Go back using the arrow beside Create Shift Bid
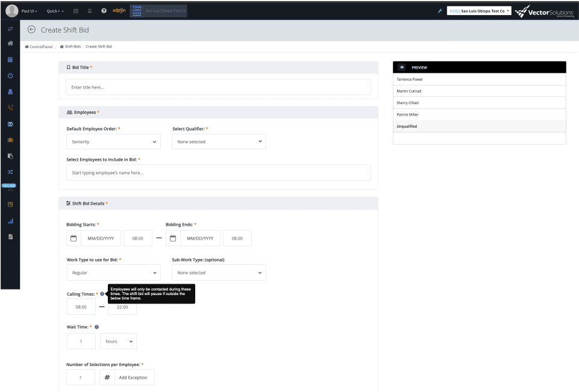The height and width of the screenshot is (392, 579). tap(31, 30)
